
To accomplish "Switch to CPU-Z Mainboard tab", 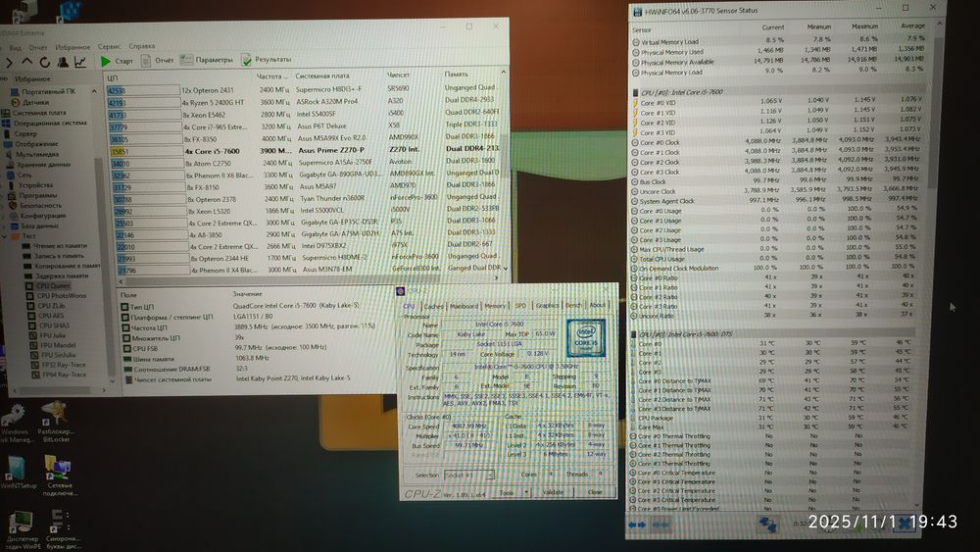I will (x=464, y=306).
